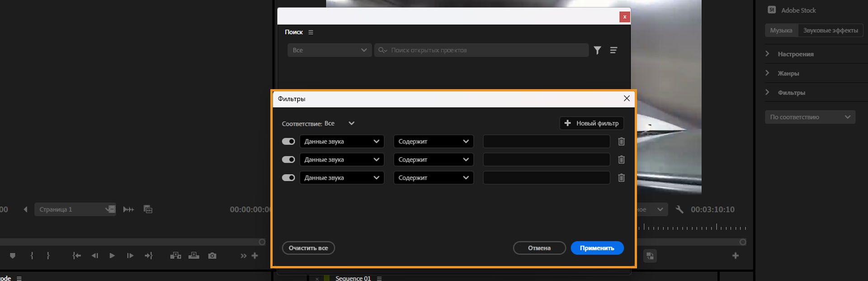868x281 pixels.
Task: Focus the second filter row value field
Action: point(547,160)
